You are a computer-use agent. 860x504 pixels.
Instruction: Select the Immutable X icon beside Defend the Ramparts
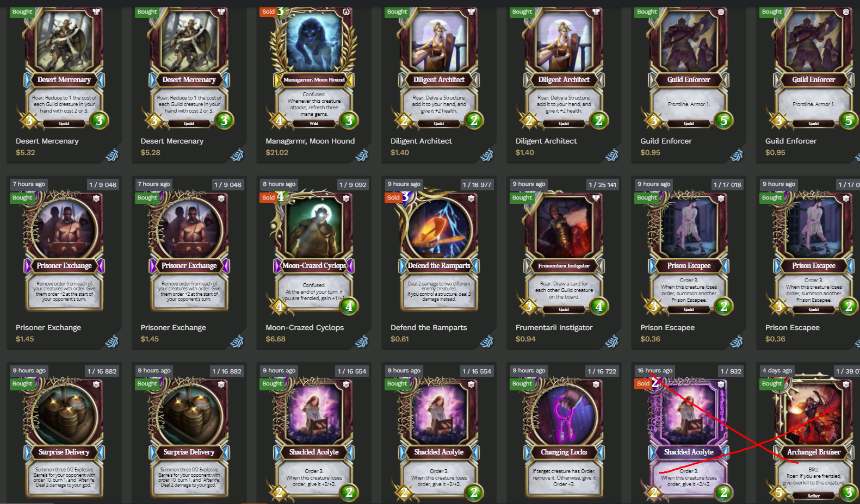point(487,341)
